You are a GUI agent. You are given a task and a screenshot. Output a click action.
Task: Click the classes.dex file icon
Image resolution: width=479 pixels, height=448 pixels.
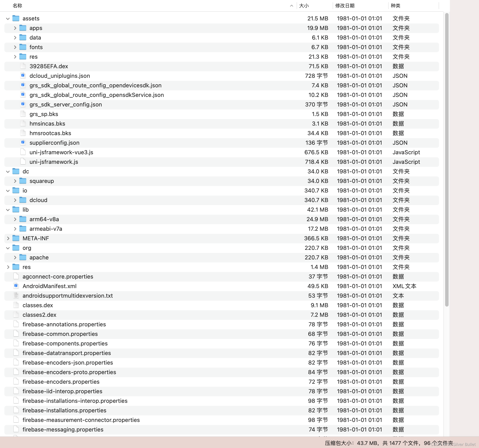pyautogui.click(x=16, y=305)
